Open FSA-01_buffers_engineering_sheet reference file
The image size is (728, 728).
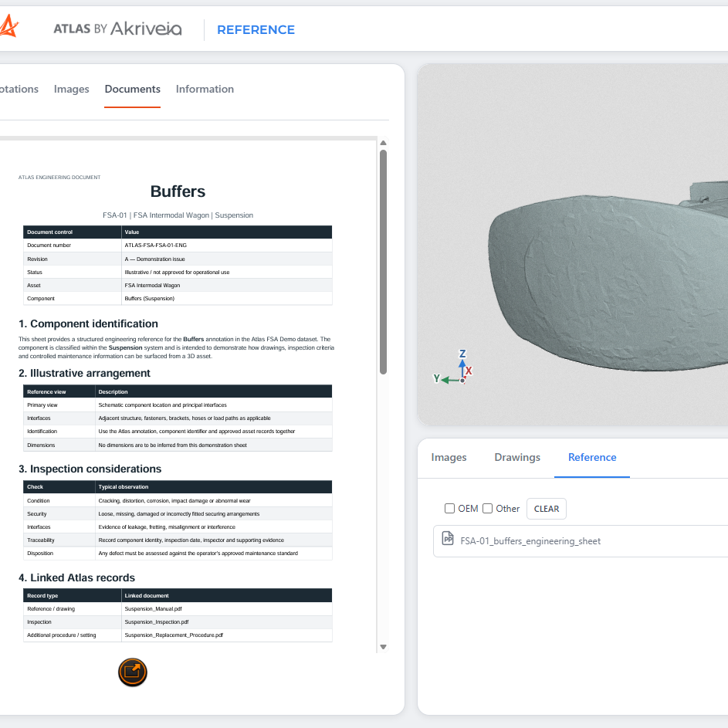[581, 541]
